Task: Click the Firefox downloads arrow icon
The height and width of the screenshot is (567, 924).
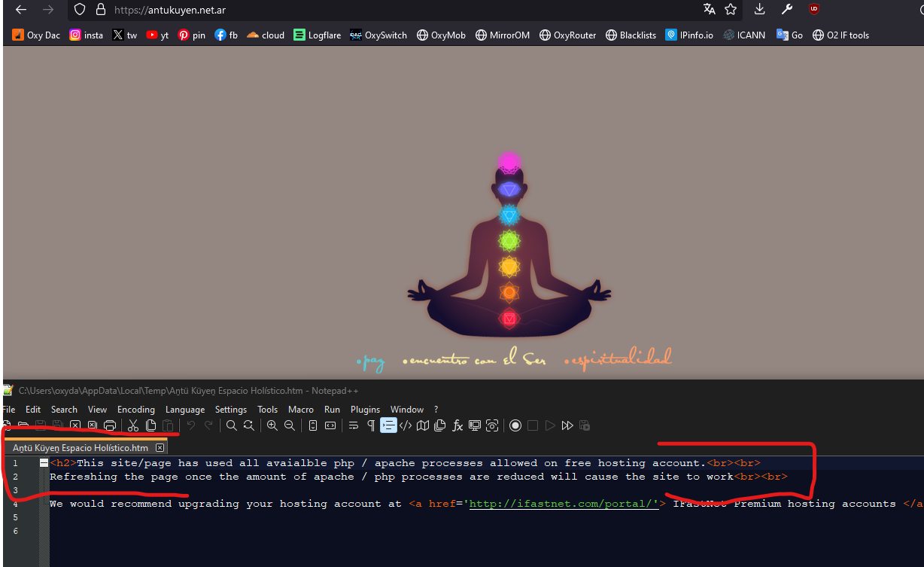Action: tap(760, 10)
